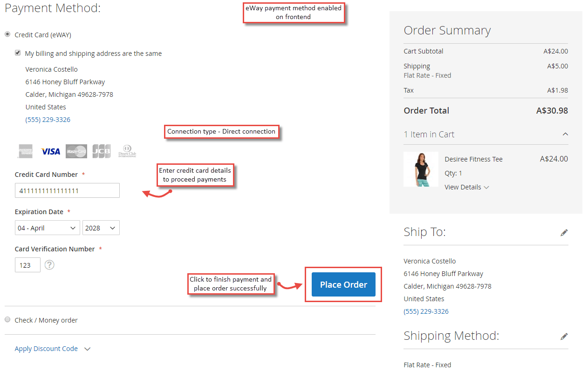Select the Visa card icon
The height and width of the screenshot is (371, 588).
click(50, 151)
